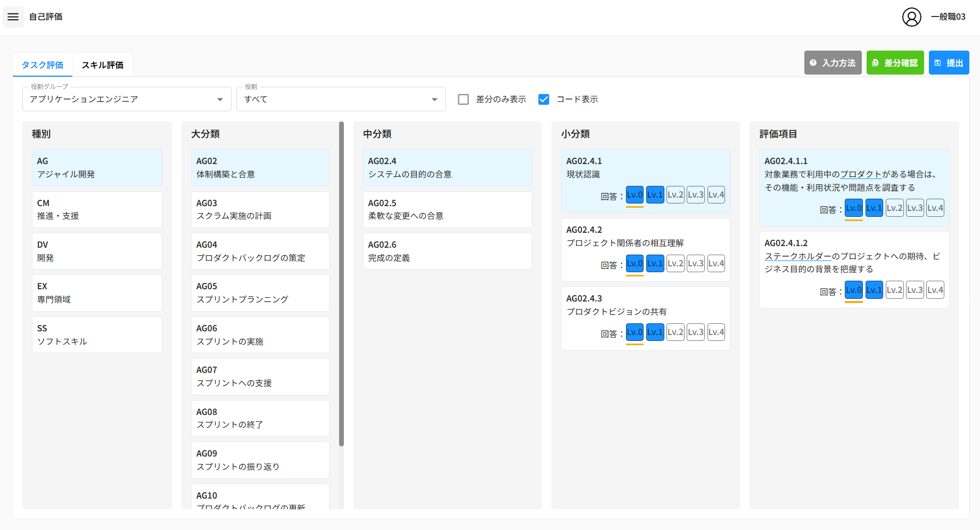Viewport: 980px width, 530px height.
Task: Click the save icon on 提出 button
Action: coord(937,63)
